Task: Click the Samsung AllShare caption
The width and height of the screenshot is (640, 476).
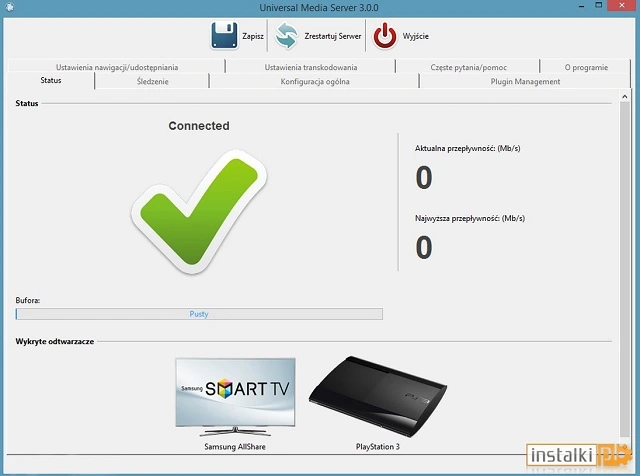Action: click(x=235, y=447)
